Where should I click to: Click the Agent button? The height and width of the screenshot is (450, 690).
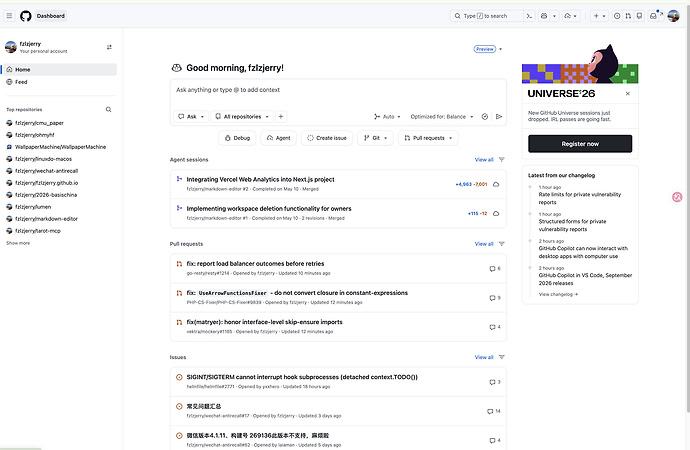click(279, 138)
